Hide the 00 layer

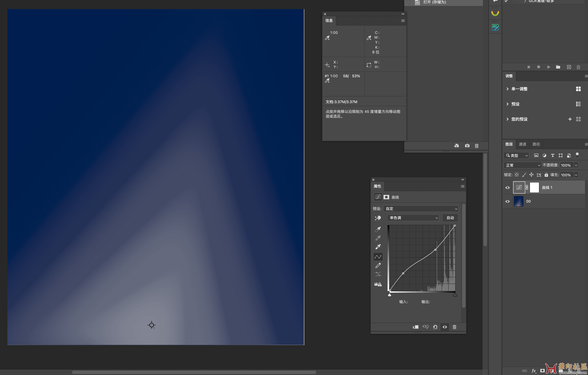(x=507, y=202)
